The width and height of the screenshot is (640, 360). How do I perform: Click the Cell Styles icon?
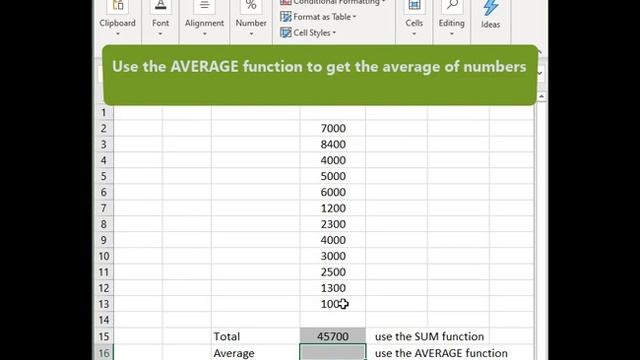(286, 33)
